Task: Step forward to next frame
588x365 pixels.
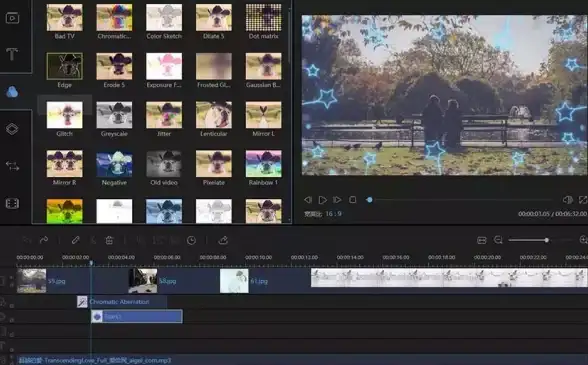Action: 337,200
